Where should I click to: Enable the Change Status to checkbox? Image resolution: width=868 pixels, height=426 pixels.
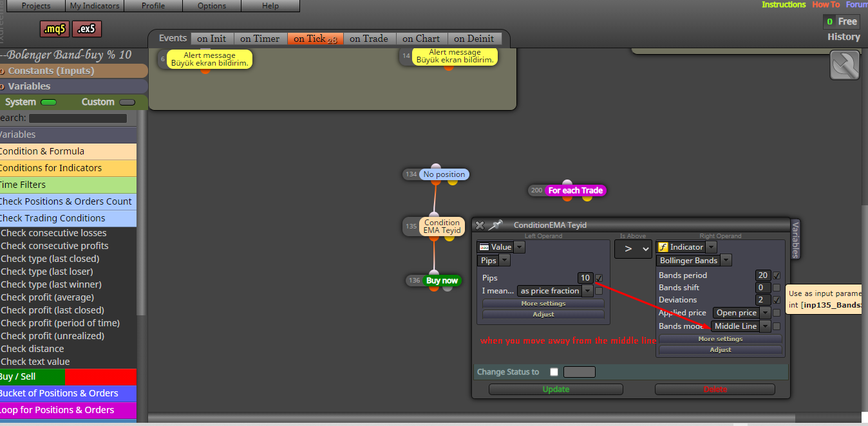click(554, 372)
